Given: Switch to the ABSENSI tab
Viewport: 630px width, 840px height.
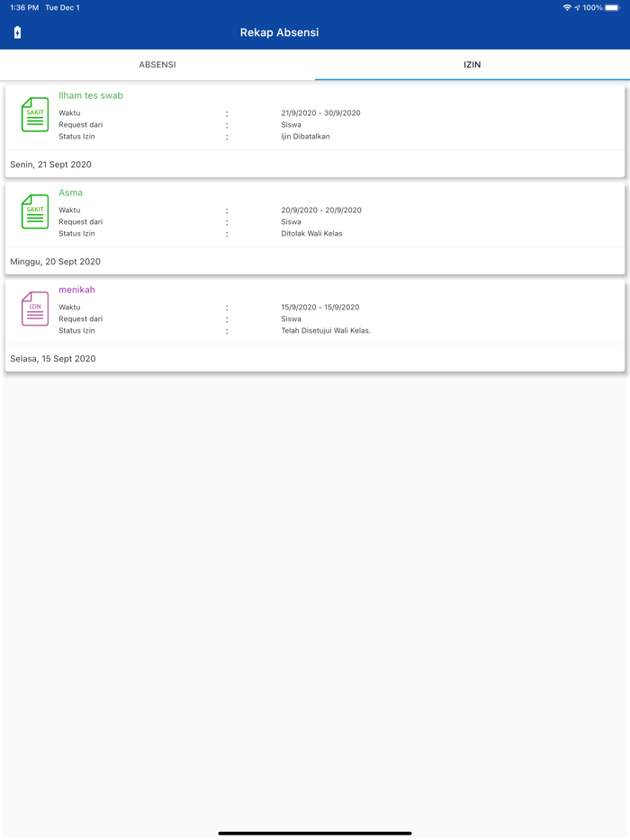Looking at the screenshot, I should [x=157, y=65].
